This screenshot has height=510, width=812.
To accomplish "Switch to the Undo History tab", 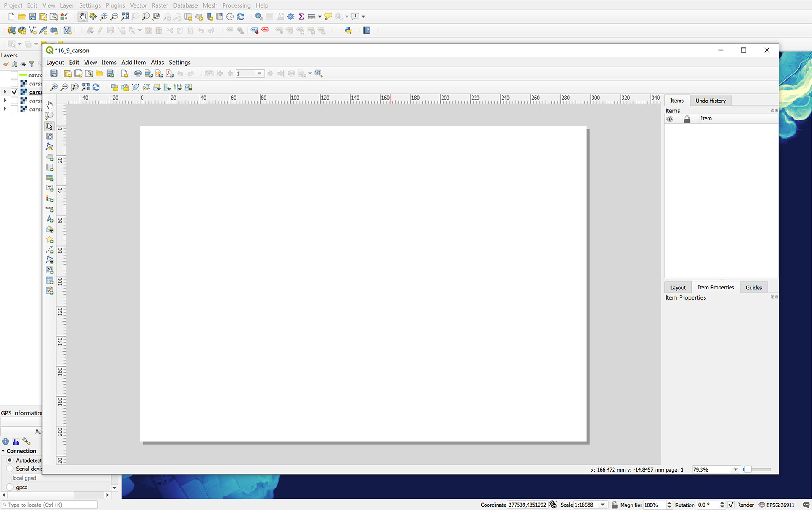I will pos(710,101).
